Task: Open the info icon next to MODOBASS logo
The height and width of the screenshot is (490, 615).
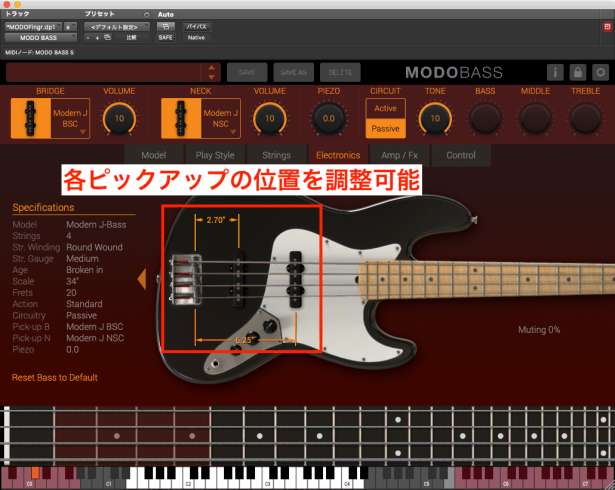Action: point(555,72)
